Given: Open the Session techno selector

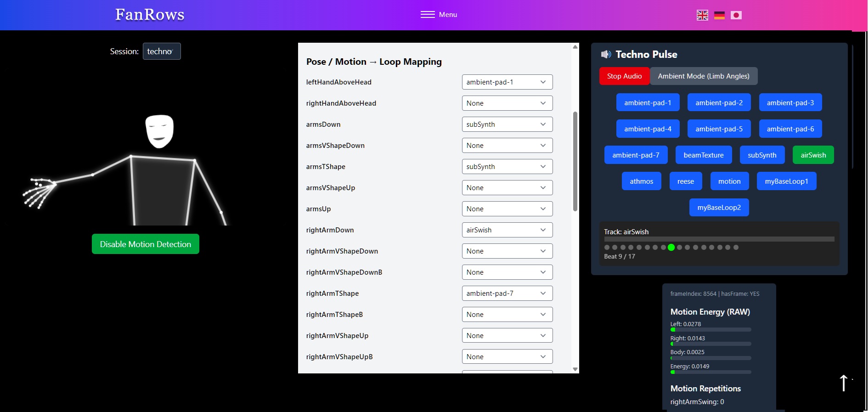Looking at the screenshot, I should click(162, 51).
